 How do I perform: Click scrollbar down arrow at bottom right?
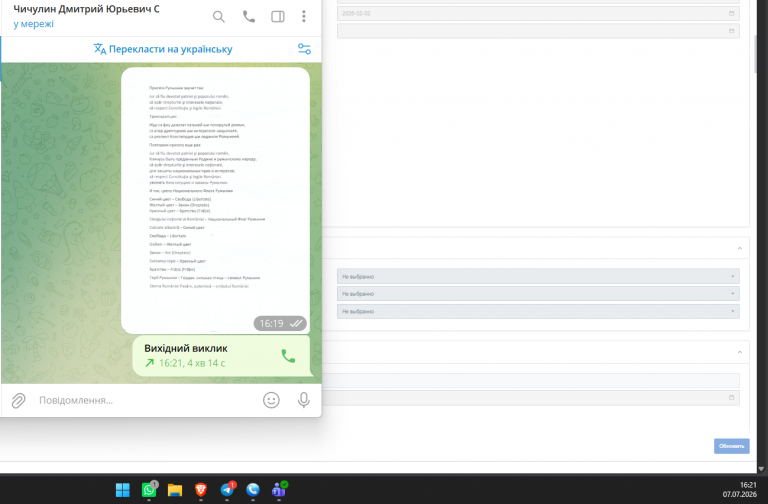[x=761, y=469]
